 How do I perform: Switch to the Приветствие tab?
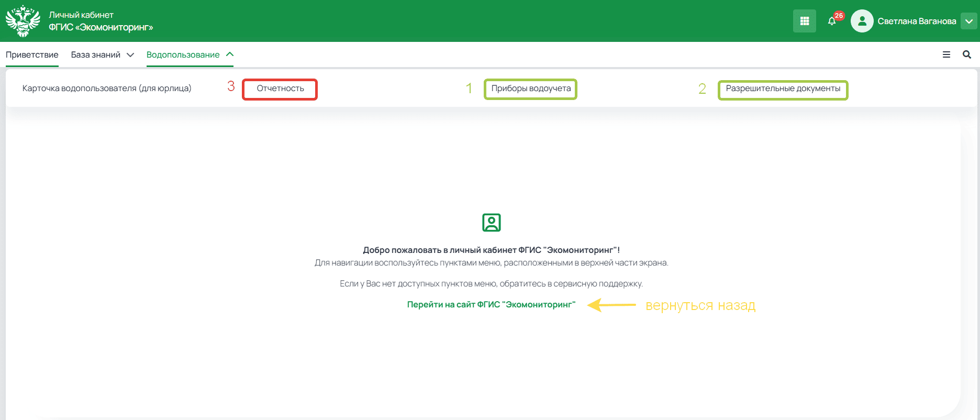(x=32, y=55)
